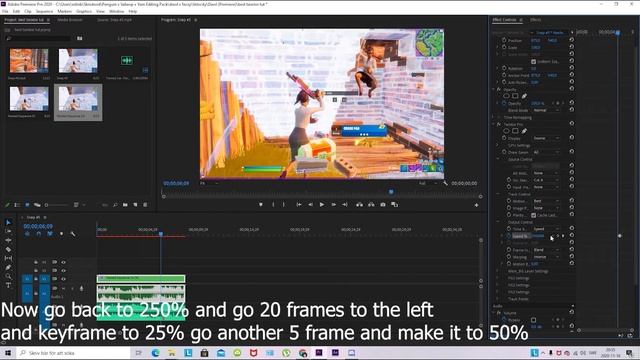Switch Project panel to List View
The height and width of the screenshot is (360, 640).
pyautogui.click(x=17, y=205)
